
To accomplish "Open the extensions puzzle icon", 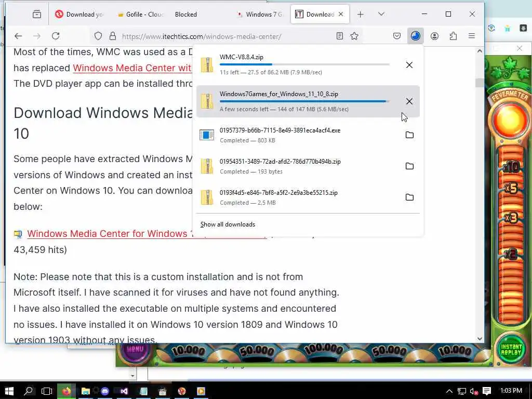I will pyautogui.click(x=453, y=36).
